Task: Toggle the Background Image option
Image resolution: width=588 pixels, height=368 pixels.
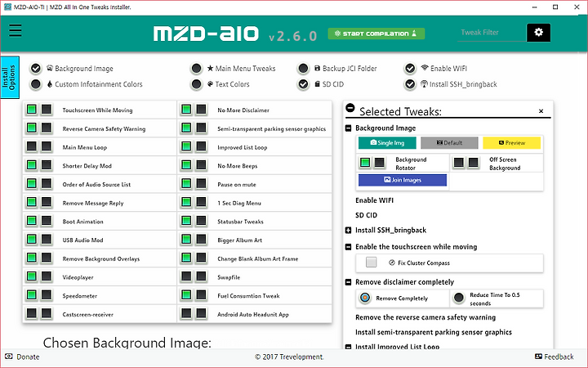Action: (x=36, y=69)
